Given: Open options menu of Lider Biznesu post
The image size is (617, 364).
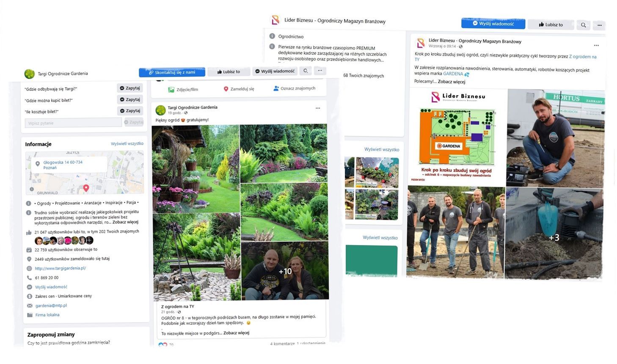Looking at the screenshot, I should (x=596, y=45).
